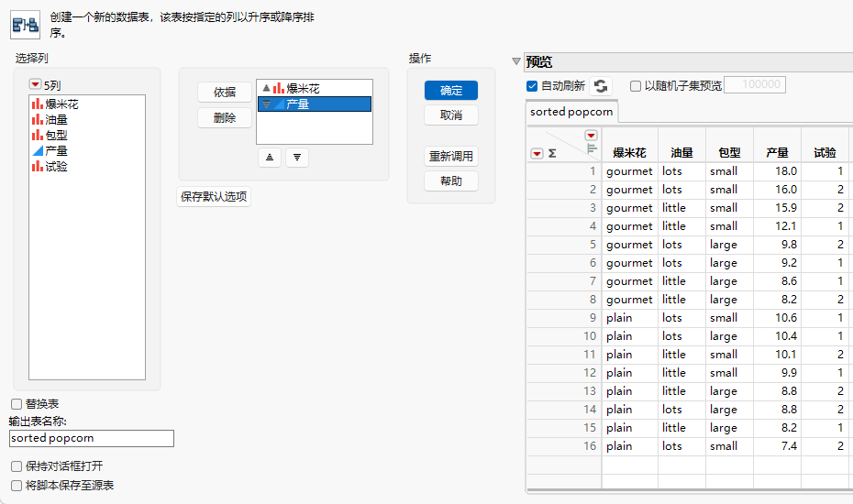
Task: Select the sorted popcorn preview tab
Action: (571, 112)
